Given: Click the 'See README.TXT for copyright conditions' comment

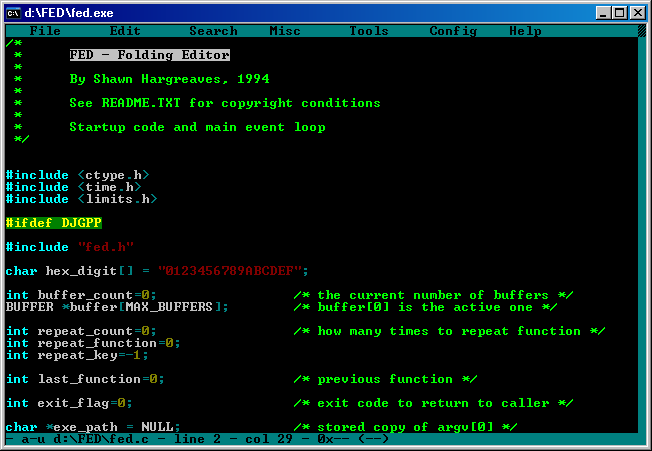Looking at the screenshot, I should coord(225,103).
